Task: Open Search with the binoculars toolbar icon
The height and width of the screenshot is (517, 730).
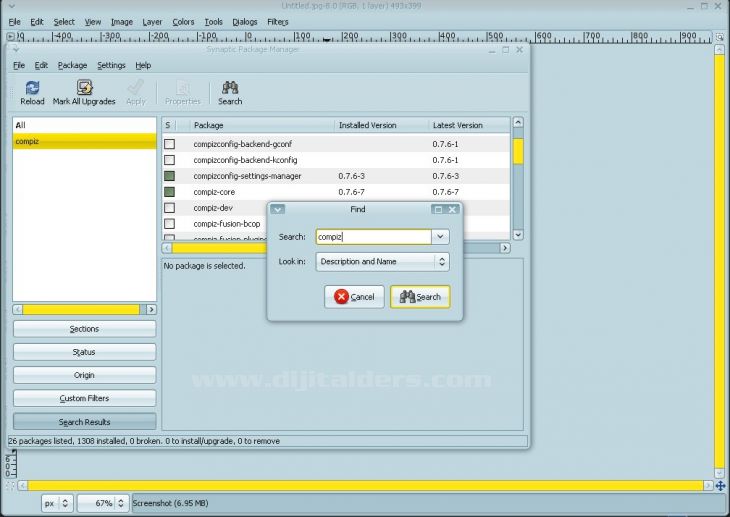Action: pyautogui.click(x=230, y=88)
